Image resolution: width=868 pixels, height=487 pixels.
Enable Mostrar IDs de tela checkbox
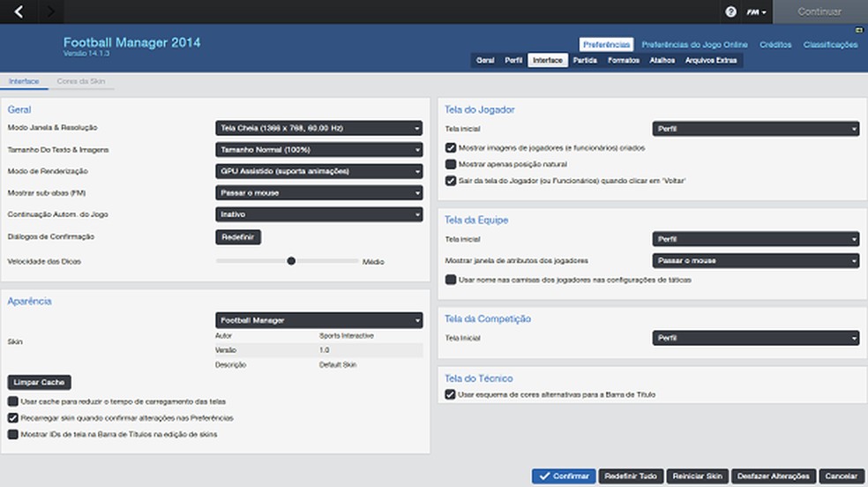pyautogui.click(x=12, y=434)
